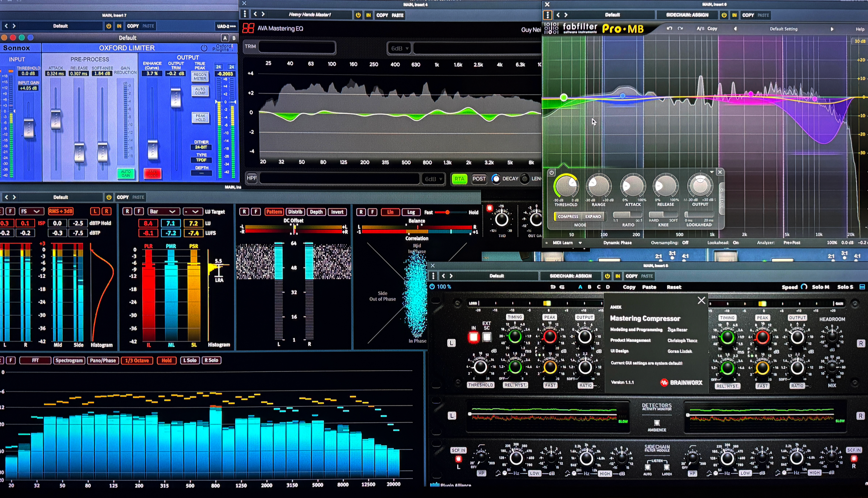Select preset slot B on Oxford Limiter
The width and height of the screenshot is (868, 498).
pos(233,37)
